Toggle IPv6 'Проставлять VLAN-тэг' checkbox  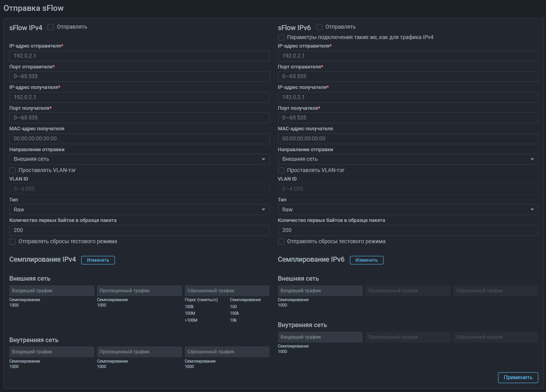[x=281, y=170]
